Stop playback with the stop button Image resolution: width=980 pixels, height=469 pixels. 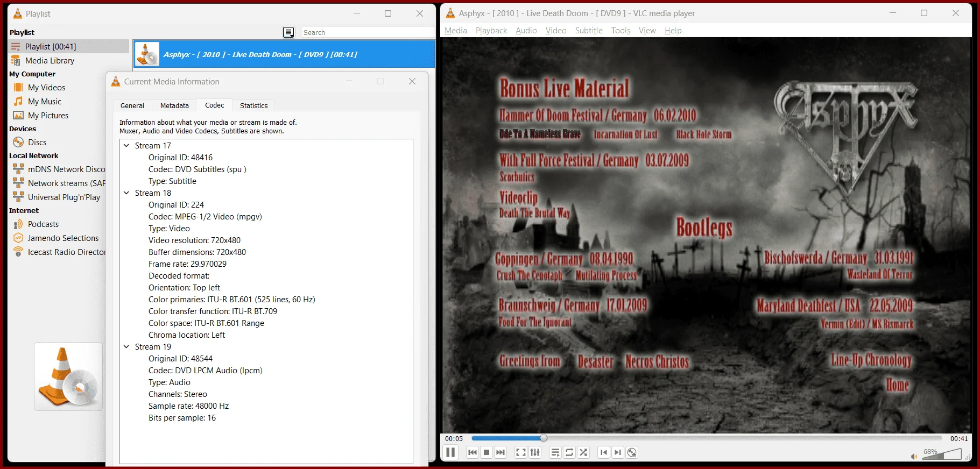[x=487, y=452]
